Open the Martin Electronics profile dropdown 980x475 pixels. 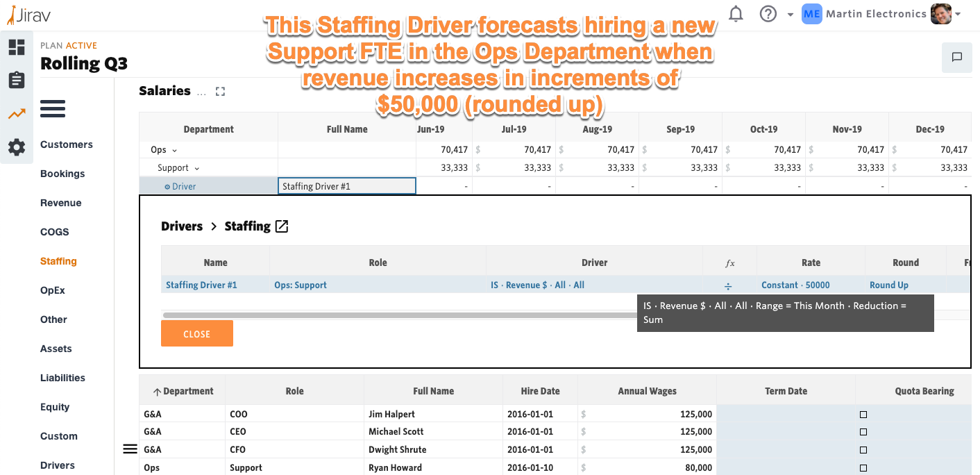tap(957, 13)
